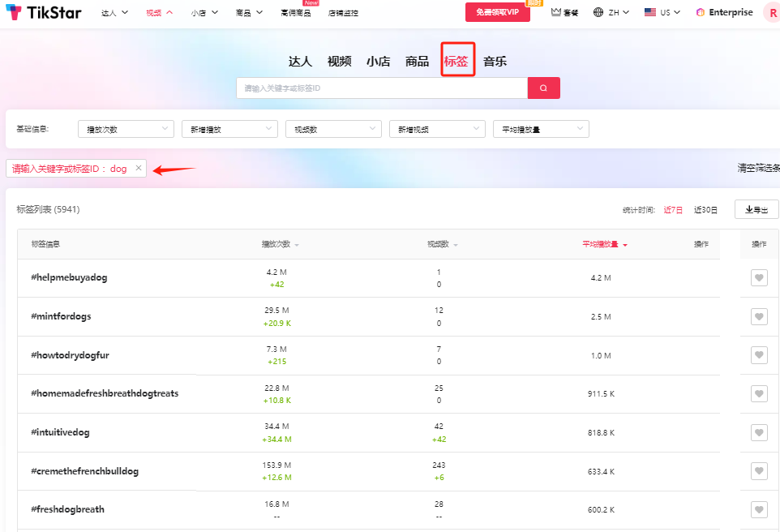Expand the 播放次数 filter dropdown
The image size is (780, 532).
coord(126,129)
